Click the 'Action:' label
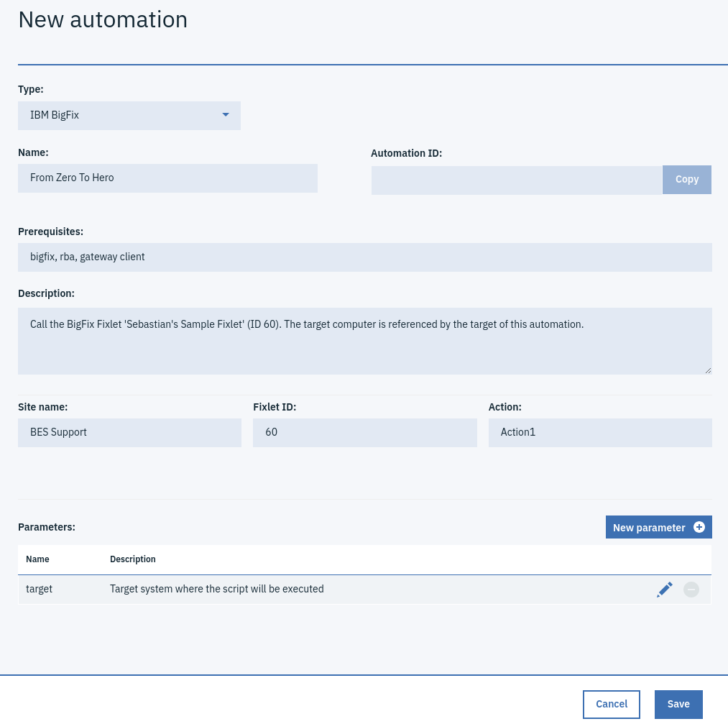Image resolution: width=728 pixels, height=724 pixels. pyautogui.click(x=504, y=407)
